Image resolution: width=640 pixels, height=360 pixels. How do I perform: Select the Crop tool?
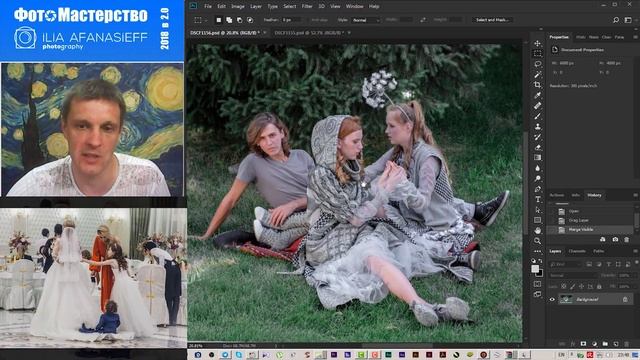click(538, 85)
